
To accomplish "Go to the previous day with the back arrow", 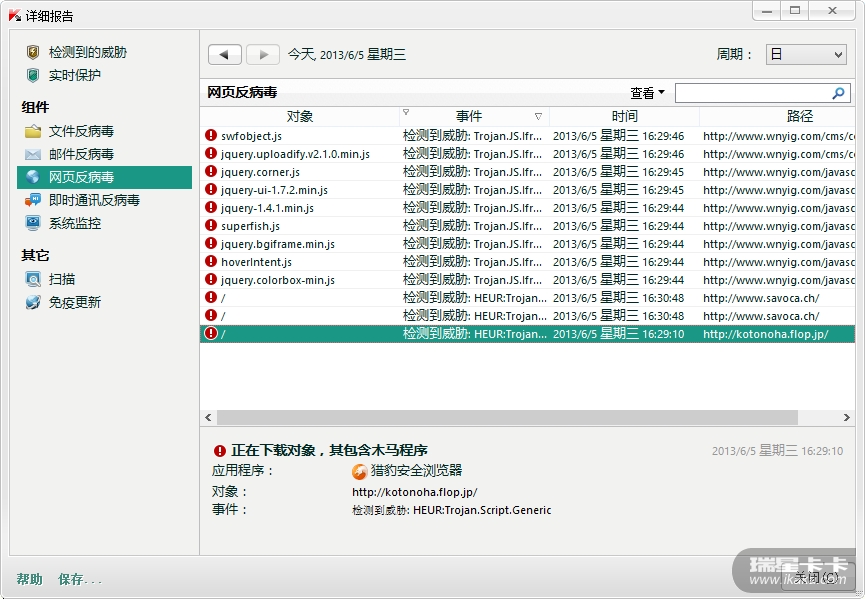I will coord(225,55).
